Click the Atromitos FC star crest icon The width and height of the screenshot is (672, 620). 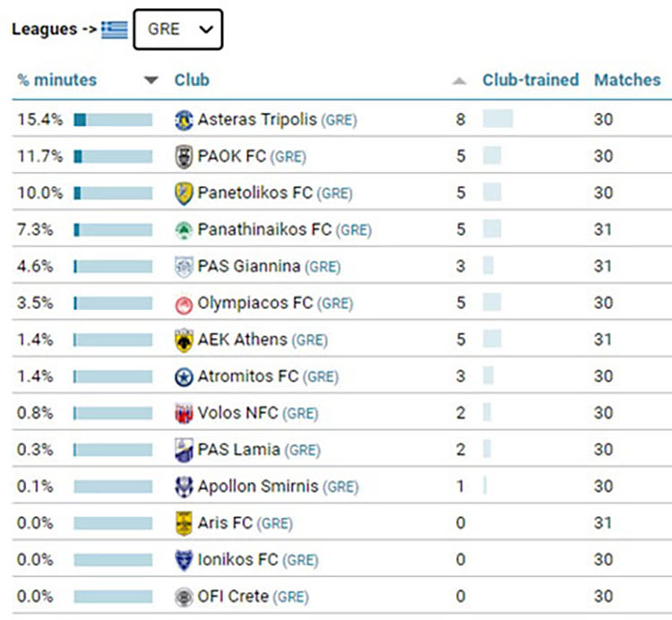(x=184, y=376)
